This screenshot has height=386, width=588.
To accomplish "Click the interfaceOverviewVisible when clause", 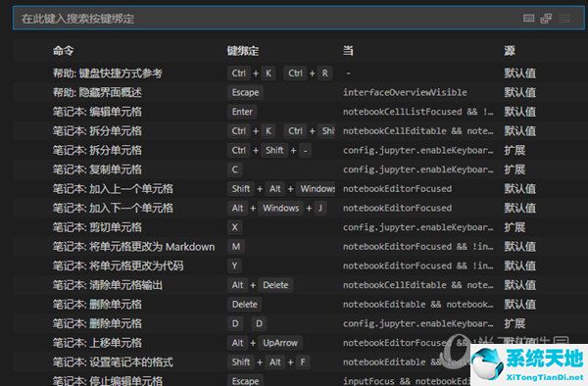I will point(405,92).
